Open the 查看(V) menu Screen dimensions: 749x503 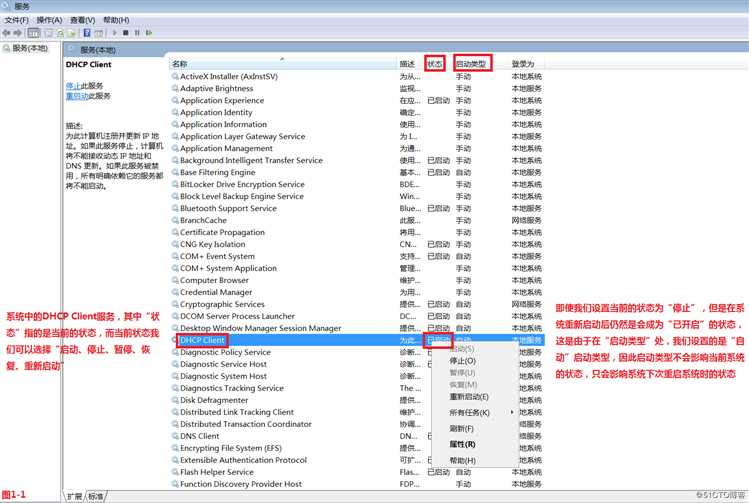83,20
